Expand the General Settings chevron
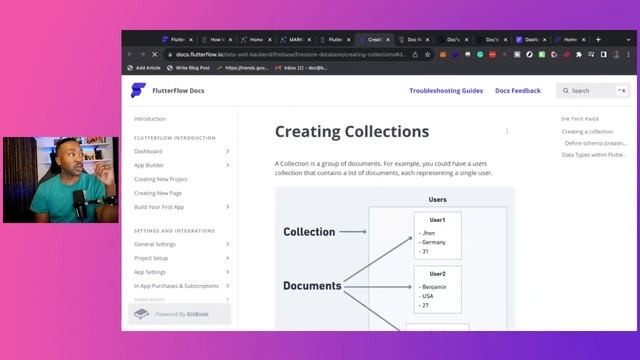Viewport: 640px width, 360px height. pyautogui.click(x=227, y=244)
